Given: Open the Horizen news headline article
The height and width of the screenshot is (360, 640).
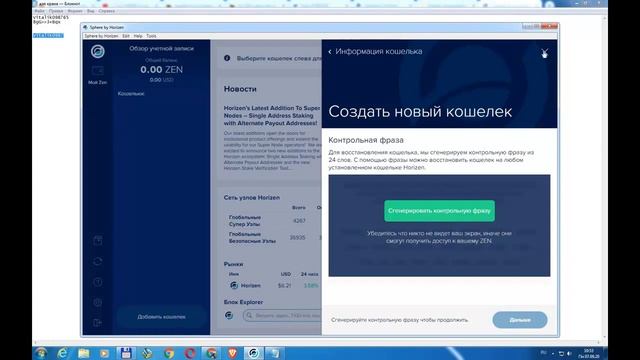Looking at the screenshot, I should click(x=272, y=116).
